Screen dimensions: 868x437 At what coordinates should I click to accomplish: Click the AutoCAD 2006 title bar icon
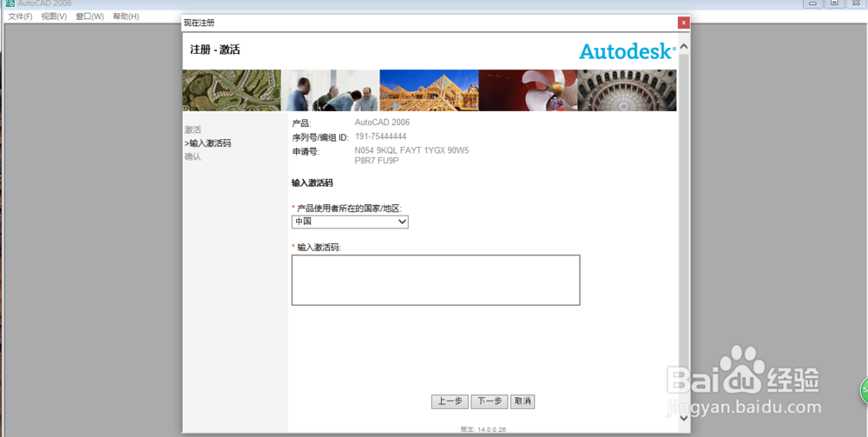click(10, 3)
